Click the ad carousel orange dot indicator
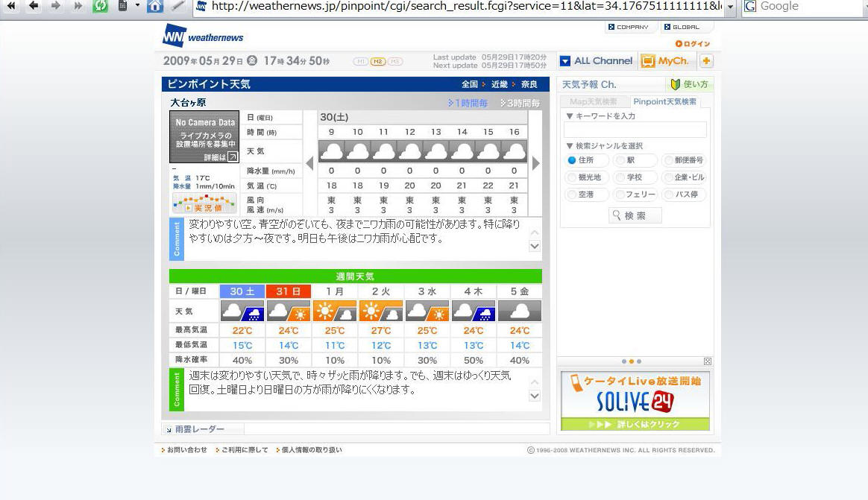Image resolution: width=868 pixels, height=500 pixels. pos(632,361)
